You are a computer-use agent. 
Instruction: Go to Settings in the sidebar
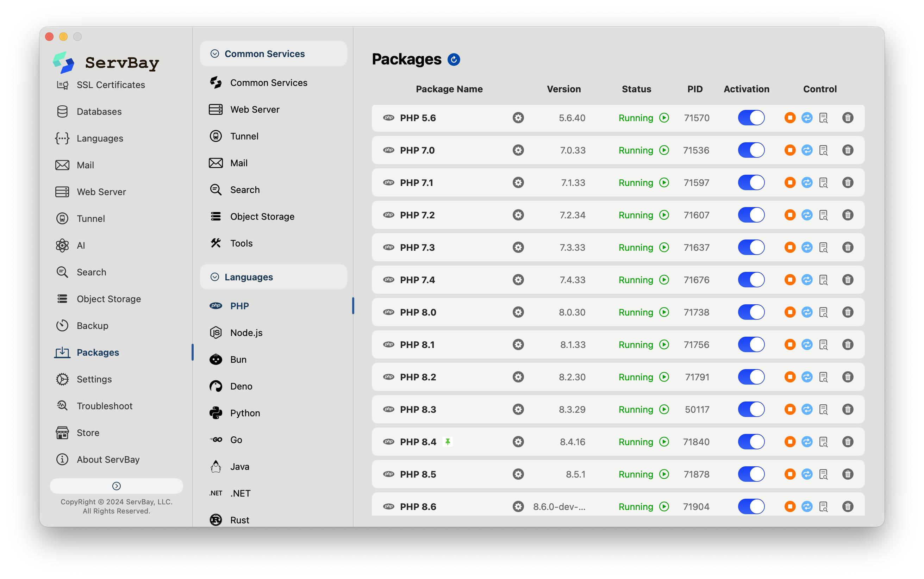84,379
